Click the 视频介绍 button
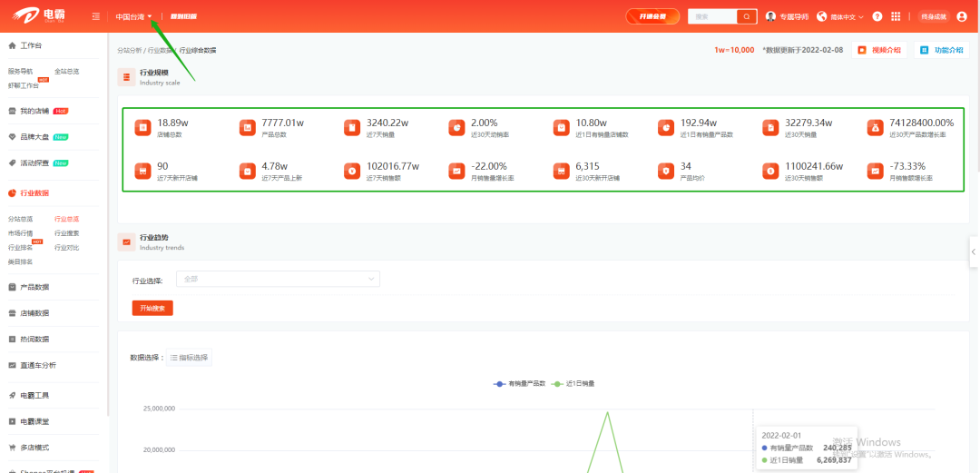Screen dimensions: 980x473 click(x=879, y=50)
